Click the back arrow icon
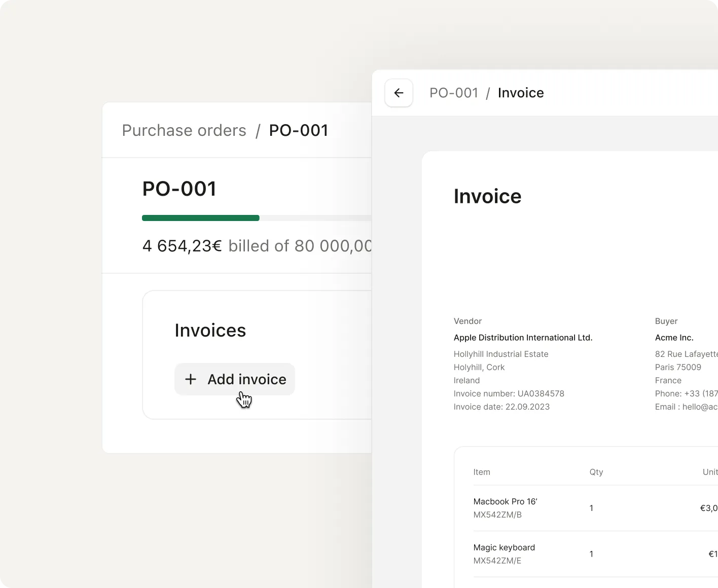This screenshot has width=718, height=588. [399, 93]
